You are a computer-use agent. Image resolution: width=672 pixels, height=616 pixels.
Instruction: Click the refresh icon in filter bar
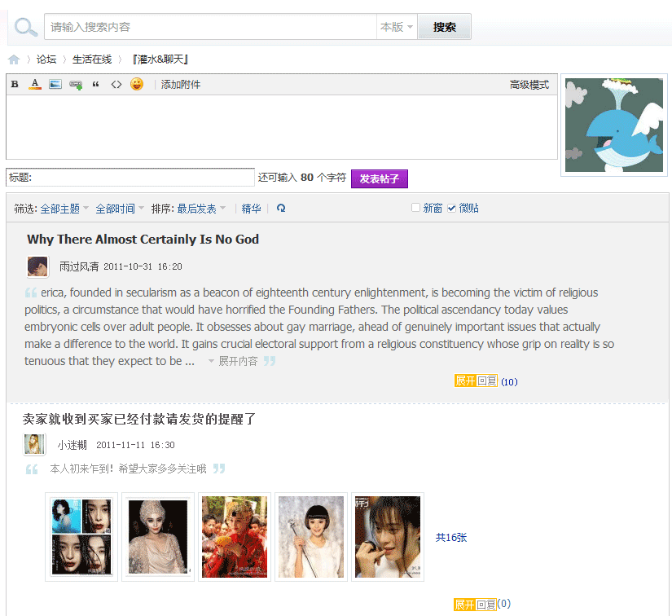281,209
